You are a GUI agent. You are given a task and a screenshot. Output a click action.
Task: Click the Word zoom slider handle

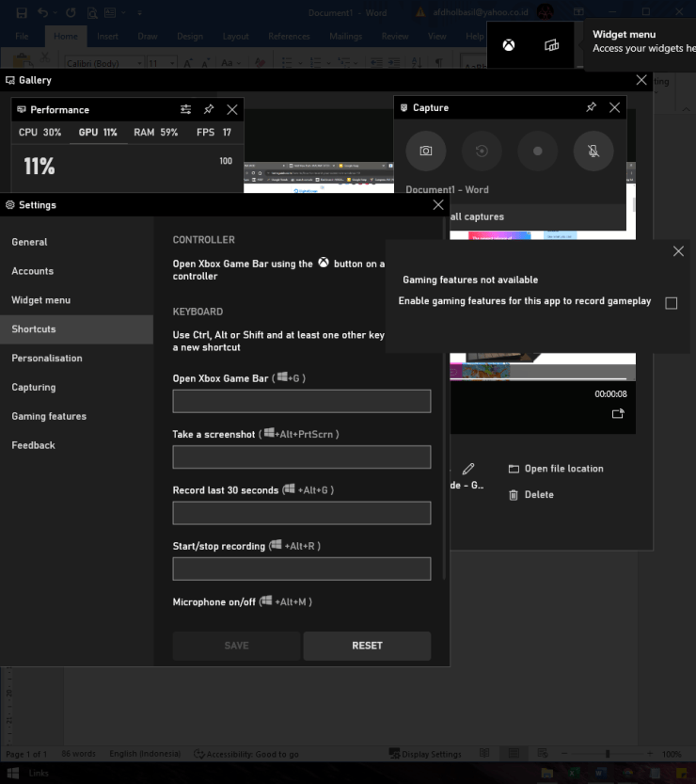click(x=608, y=754)
